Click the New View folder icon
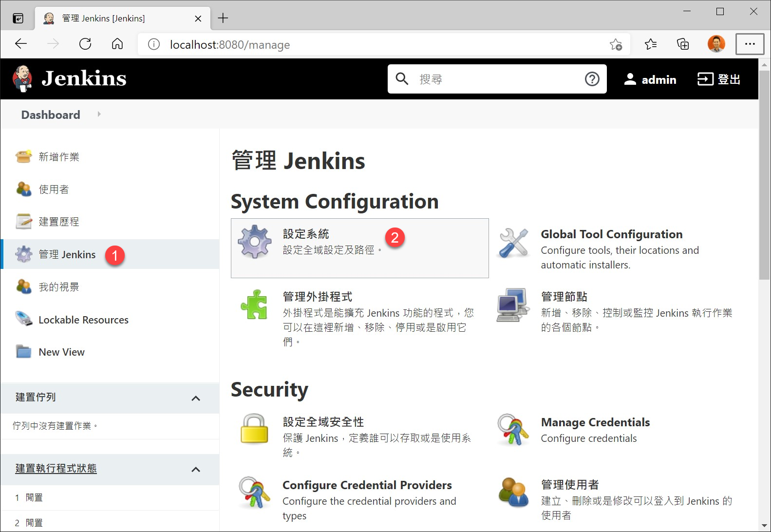The height and width of the screenshot is (532, 771). pyautogui.click(x=23, y=352)
